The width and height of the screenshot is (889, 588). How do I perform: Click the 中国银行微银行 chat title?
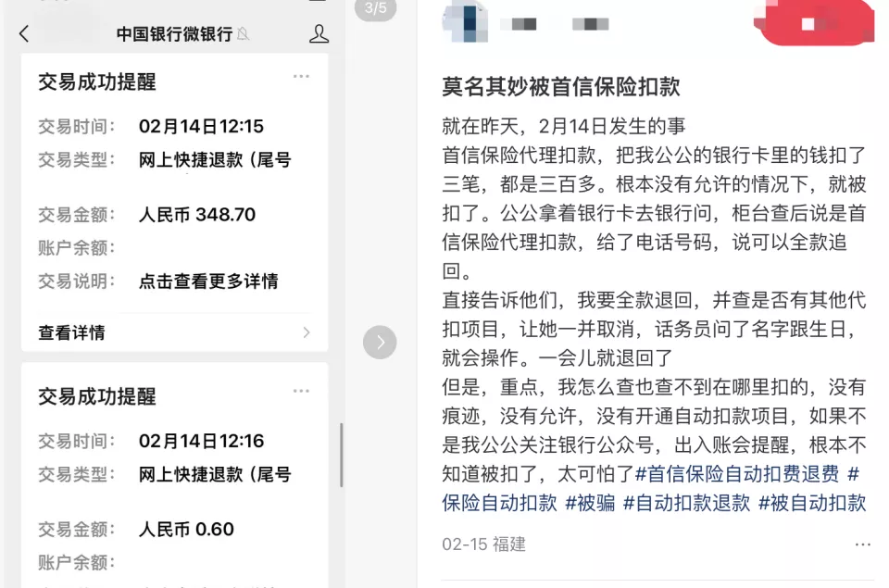pos(175,34)
